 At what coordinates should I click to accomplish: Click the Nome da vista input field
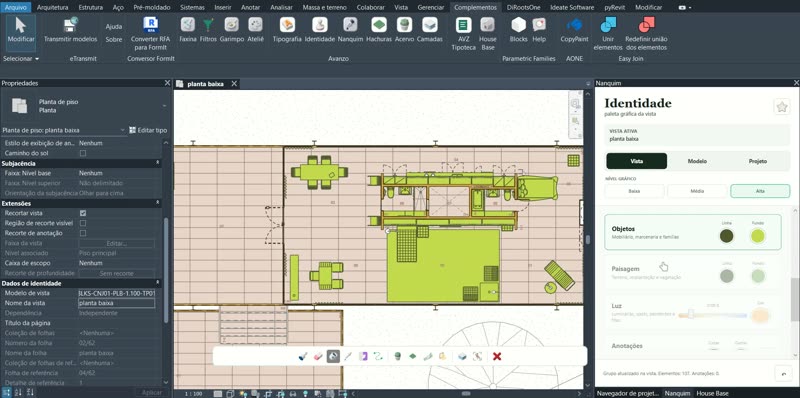[x=116, y=303]
